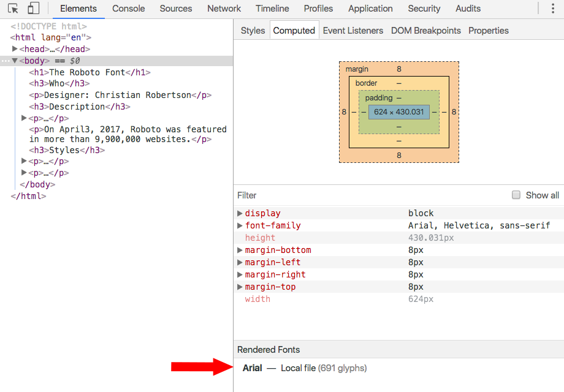Open the DevTools three-dot menu
Screen dimensions: 564x392
(x=553, y=8)
